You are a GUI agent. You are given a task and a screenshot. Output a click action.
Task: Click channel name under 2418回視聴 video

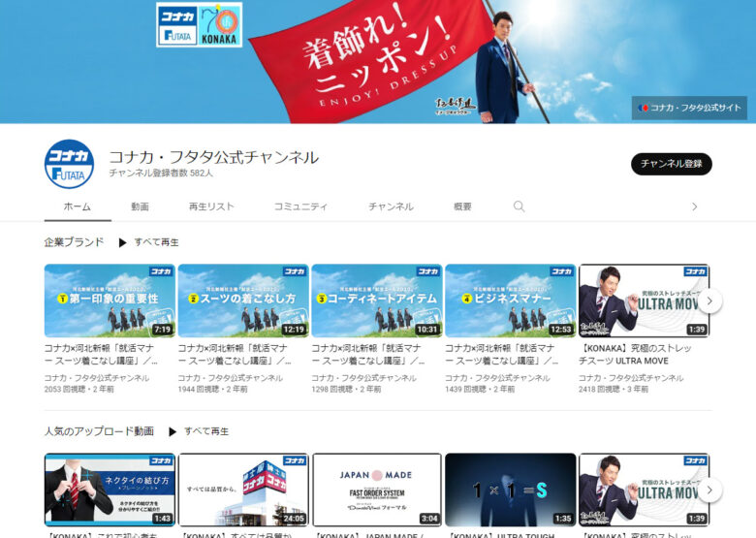click(631, 378)
